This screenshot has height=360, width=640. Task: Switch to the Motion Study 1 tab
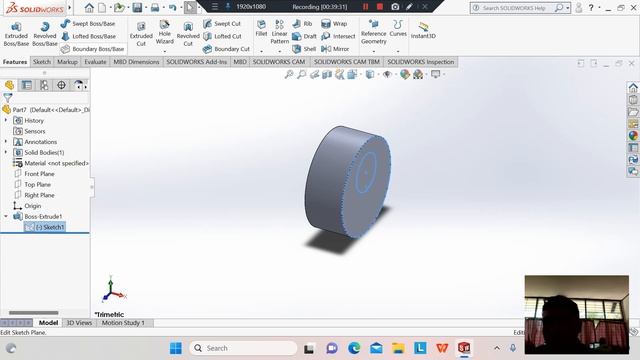click(123, 323)
